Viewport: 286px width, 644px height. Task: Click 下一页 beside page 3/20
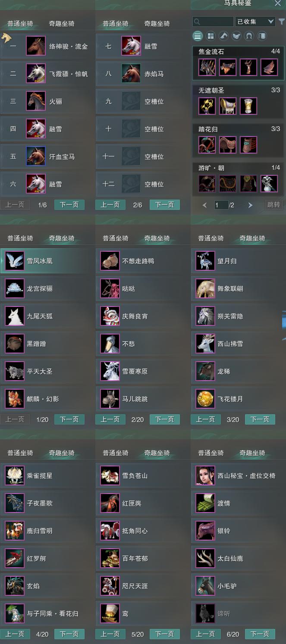[260, 419]
